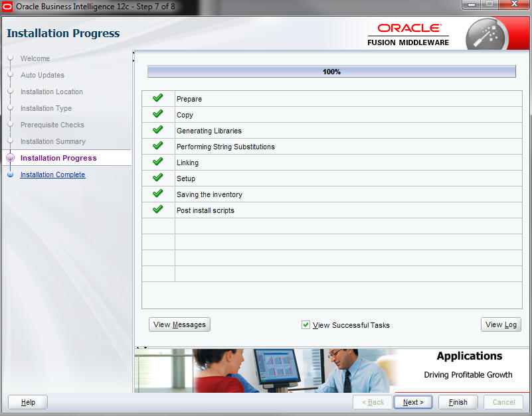Screen dimensions: 532x416
Task: Click the disabled Back button
Action: (x=373, y=402)
